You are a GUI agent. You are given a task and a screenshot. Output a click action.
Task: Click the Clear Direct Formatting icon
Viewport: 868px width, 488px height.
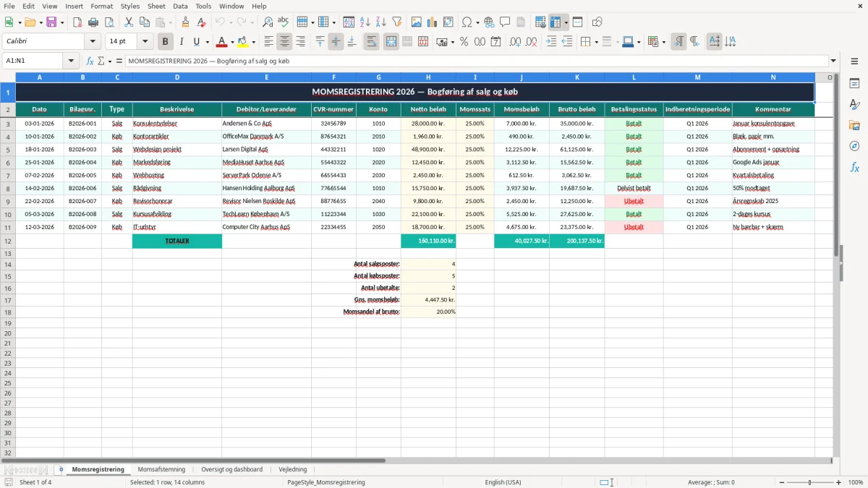[202, 22]
